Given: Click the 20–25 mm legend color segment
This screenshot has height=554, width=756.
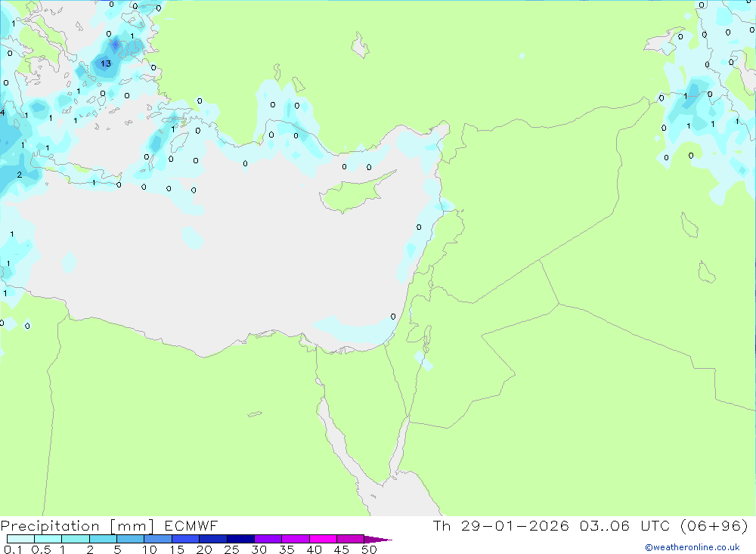Looking at the screenshot, I should (x=213, y=539).
